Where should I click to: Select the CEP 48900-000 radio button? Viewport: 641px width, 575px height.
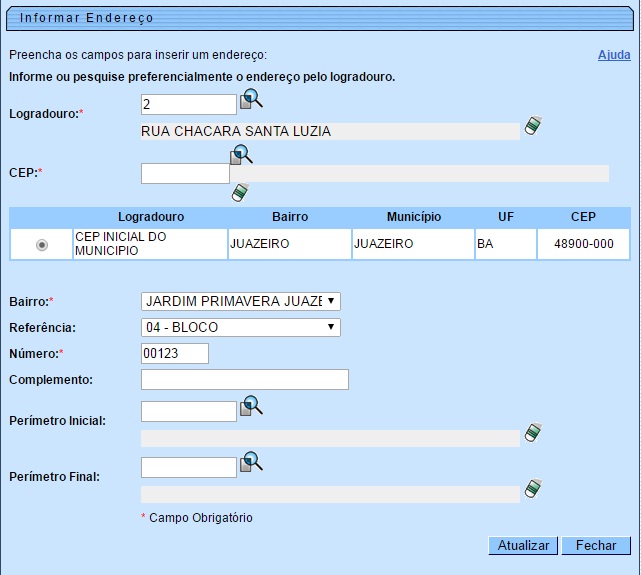pos(41,245)
